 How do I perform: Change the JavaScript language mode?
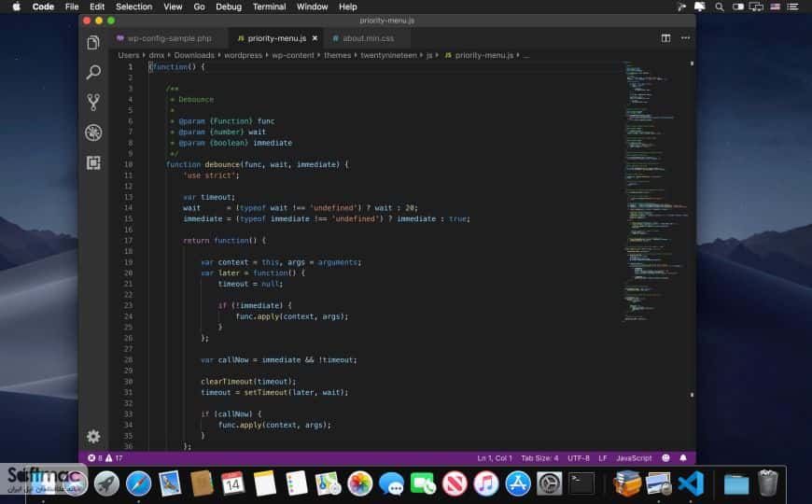[634, 458]
